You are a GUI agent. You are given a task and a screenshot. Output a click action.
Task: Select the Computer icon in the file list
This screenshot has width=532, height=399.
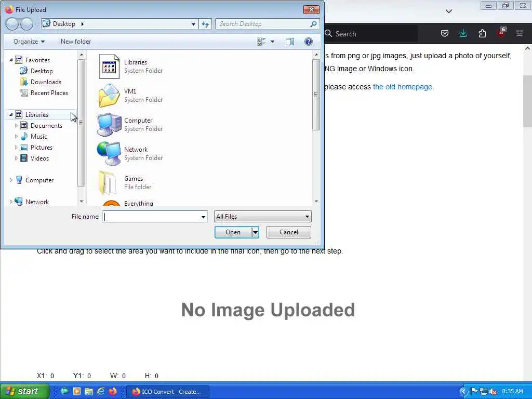pyautogui.click(x=109, y=125)
